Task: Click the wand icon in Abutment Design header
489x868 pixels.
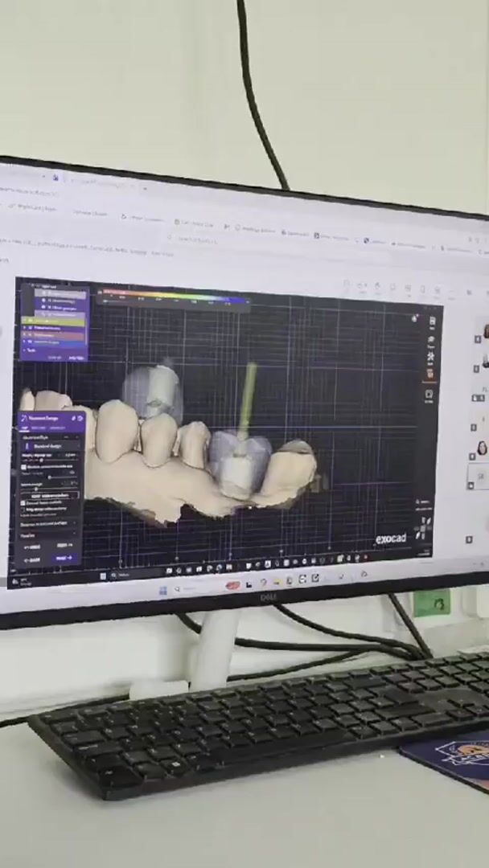Action: (24, 419)
